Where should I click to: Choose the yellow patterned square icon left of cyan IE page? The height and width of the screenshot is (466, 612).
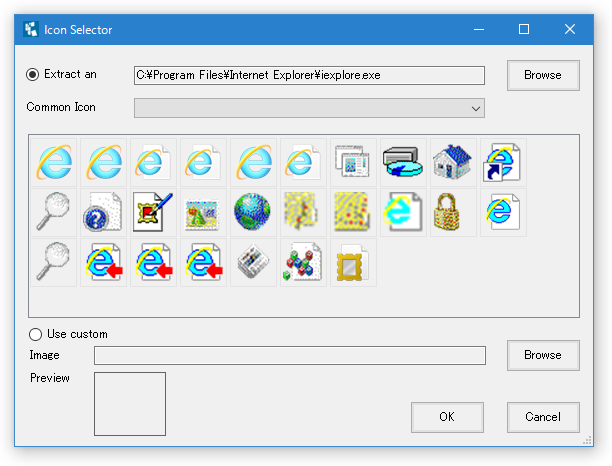(x=353, y=212)
